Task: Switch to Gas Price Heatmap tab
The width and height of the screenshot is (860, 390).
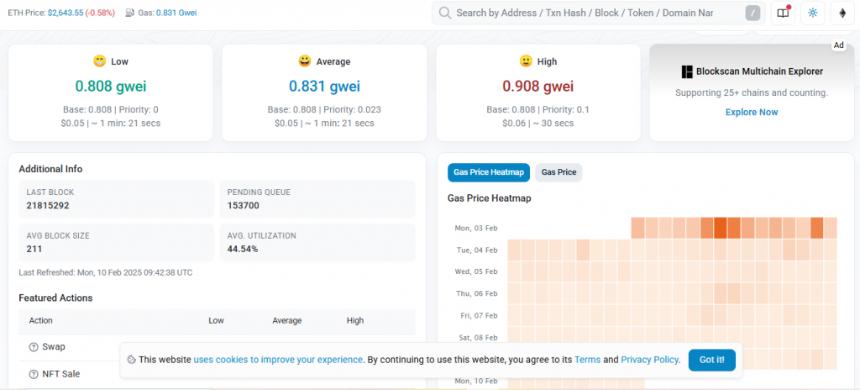Action: 489,172
